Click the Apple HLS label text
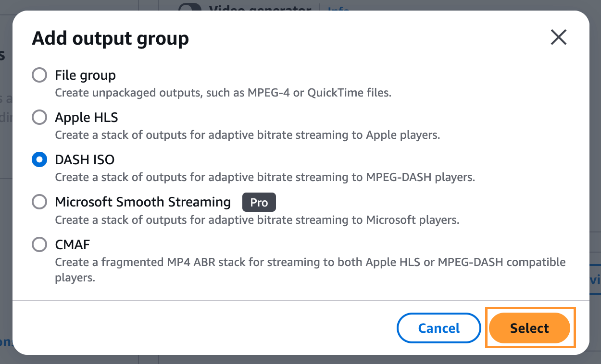The width and height of the screenshot is (601, 364). (85, 117)
